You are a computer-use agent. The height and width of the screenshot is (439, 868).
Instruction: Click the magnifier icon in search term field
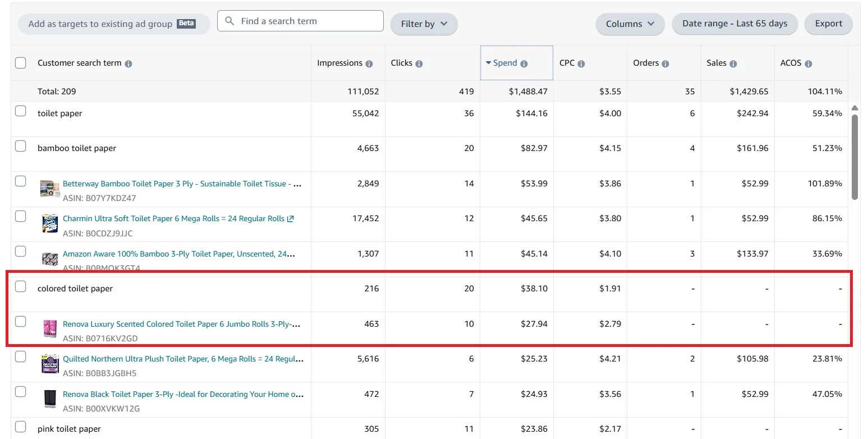pyautogui.click(x=229, y=21)
